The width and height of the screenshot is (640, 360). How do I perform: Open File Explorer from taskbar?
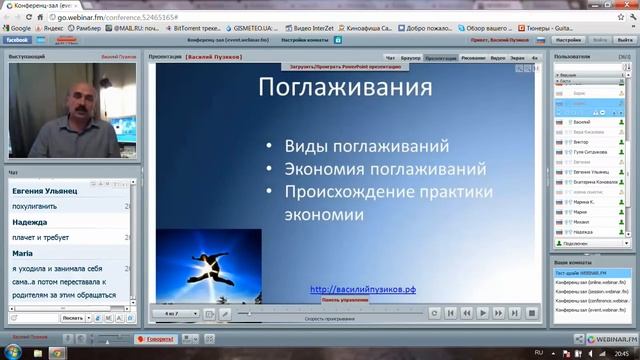[x=38, y=353]
